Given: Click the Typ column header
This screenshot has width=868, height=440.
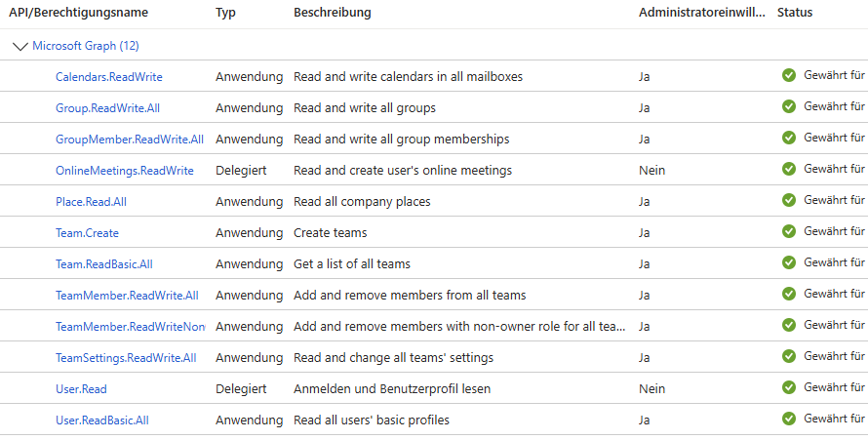Looking at the screenshot, I should pos(225,13).
